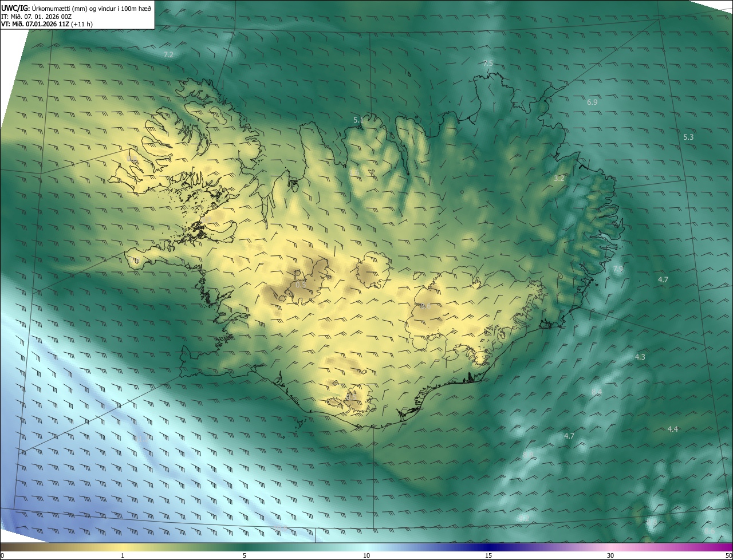Click the '10' tick label on the colorbar

pyautogui.click(x=366, y=555)
